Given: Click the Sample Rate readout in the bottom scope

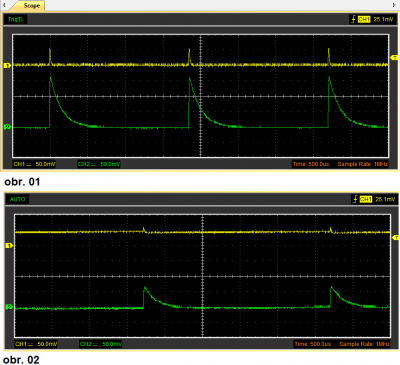Looking at the screenshot, I should (x=364, y=344).
